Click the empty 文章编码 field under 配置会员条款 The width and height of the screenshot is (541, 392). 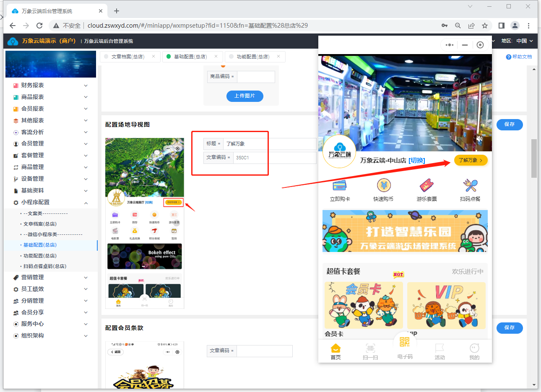(264, 351)
